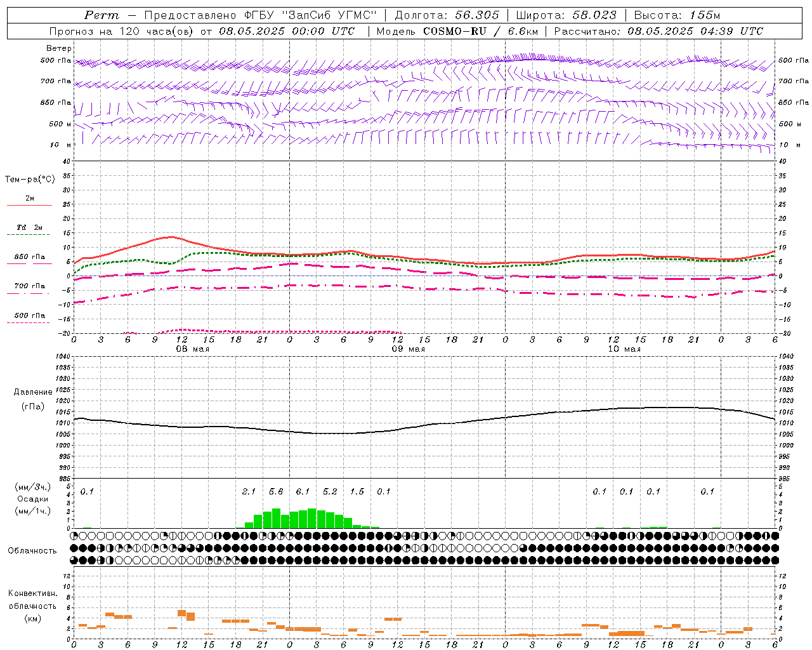
Task: Click the '2.1' precipitation total value
Action: pyautogui.click(x=249, y=491)
